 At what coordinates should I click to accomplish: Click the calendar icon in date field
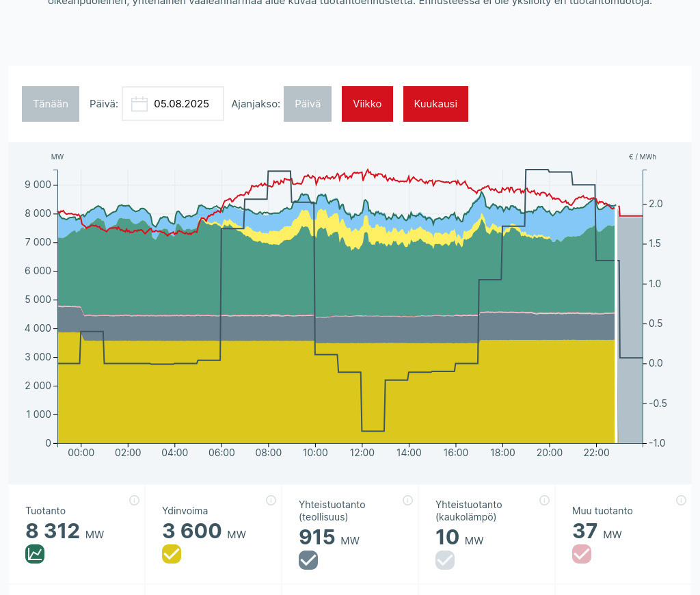139,104
